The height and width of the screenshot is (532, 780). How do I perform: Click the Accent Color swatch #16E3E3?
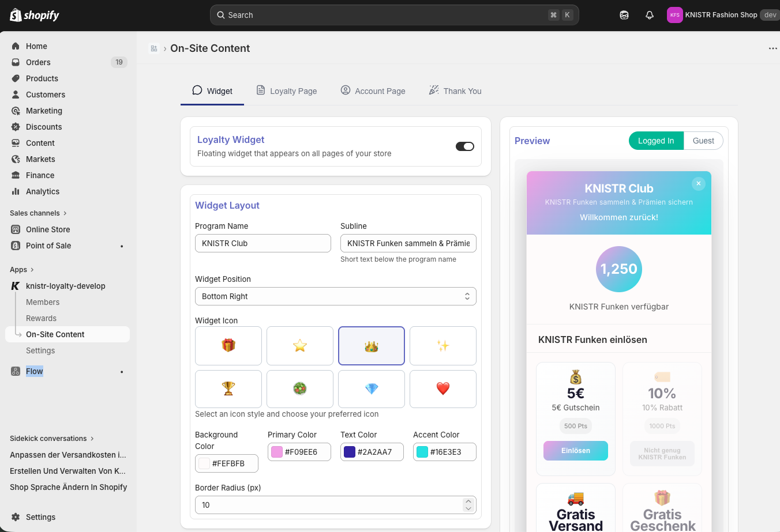point(422,452)
